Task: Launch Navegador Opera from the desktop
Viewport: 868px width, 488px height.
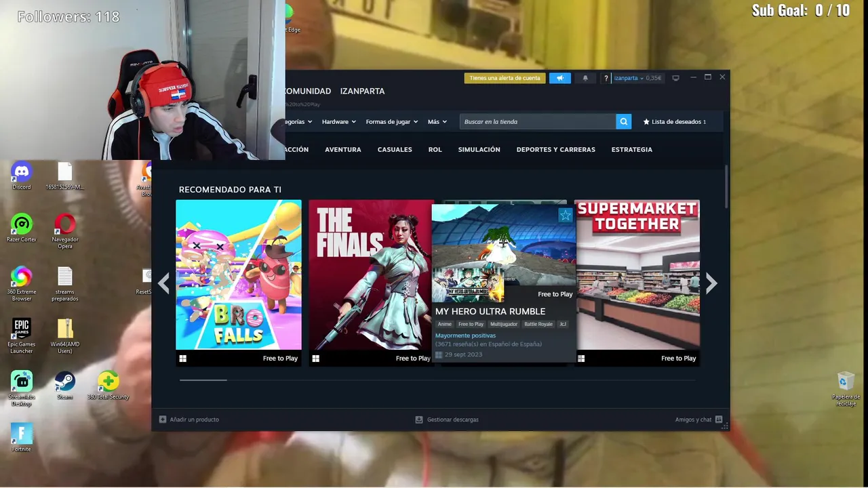Action: click(65, 231)
